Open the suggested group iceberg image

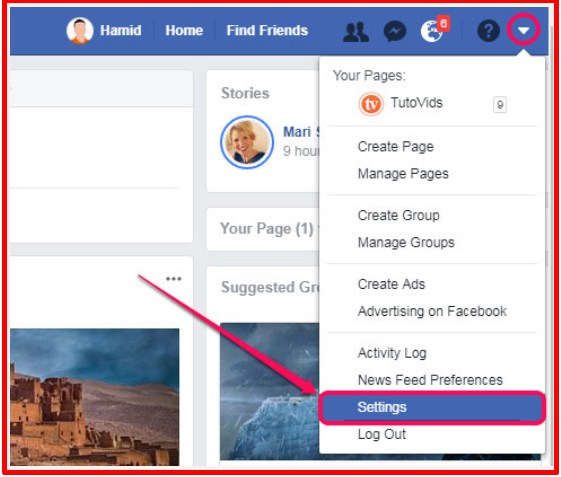tap(269, 391)
